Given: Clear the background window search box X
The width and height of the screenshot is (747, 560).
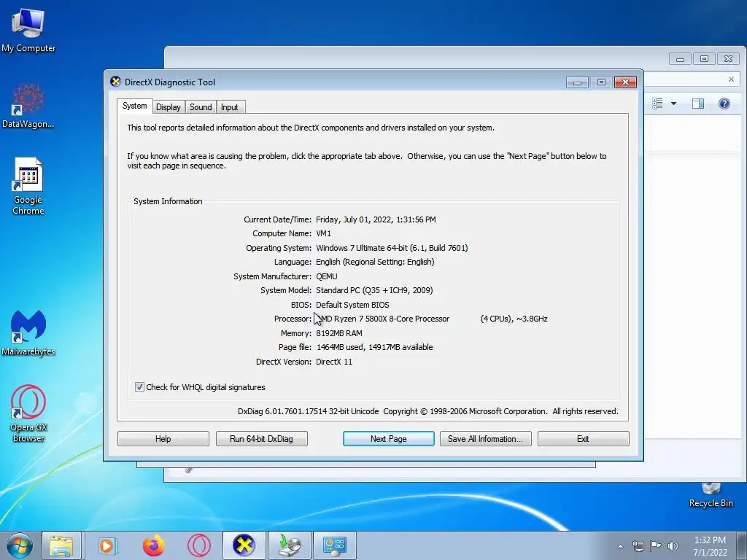Looking at the screenshot, I should pyautogui.click(x=731, y=79).
